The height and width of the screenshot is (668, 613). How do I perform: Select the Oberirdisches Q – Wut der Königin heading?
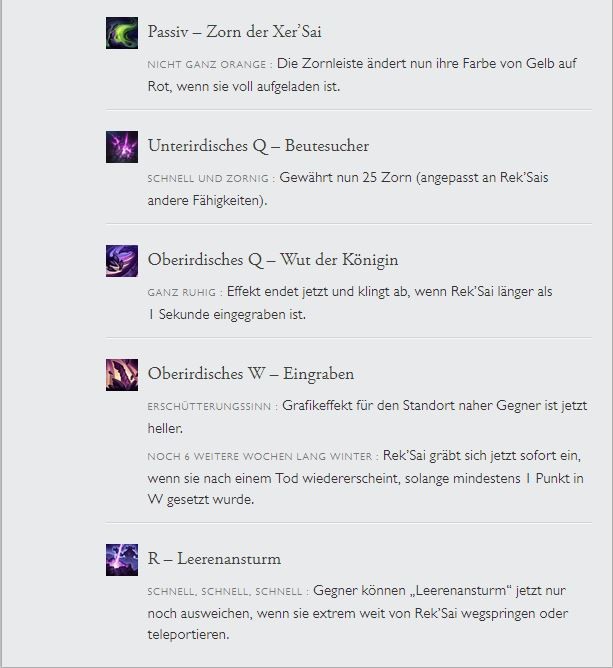[x=273, y=260]
